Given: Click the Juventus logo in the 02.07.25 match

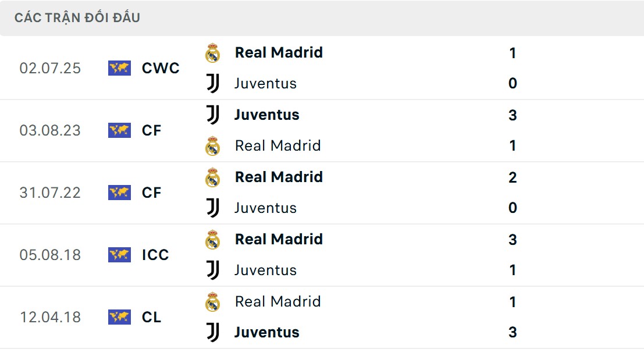Looking at the screenshot, I should 213,83.
